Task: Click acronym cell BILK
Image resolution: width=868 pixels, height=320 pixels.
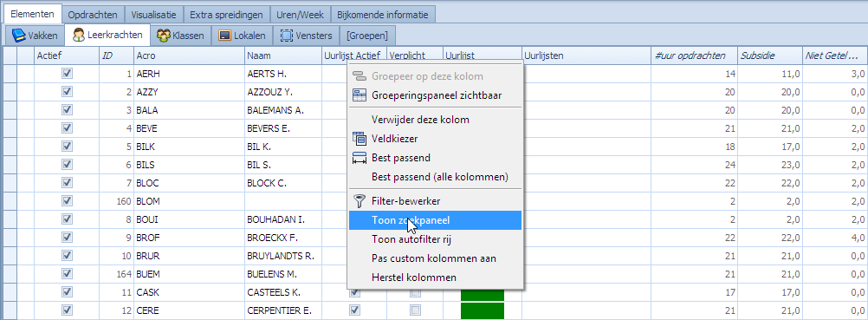Action: 189,147
